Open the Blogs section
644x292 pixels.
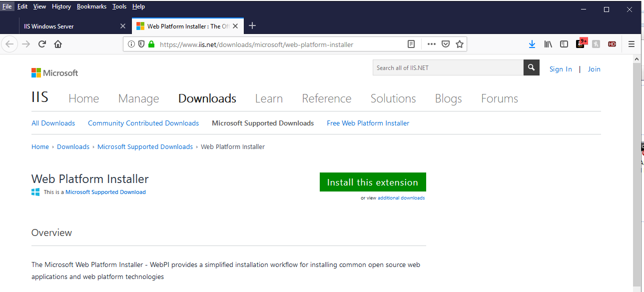pyautogui.click(x=448, y=98)
